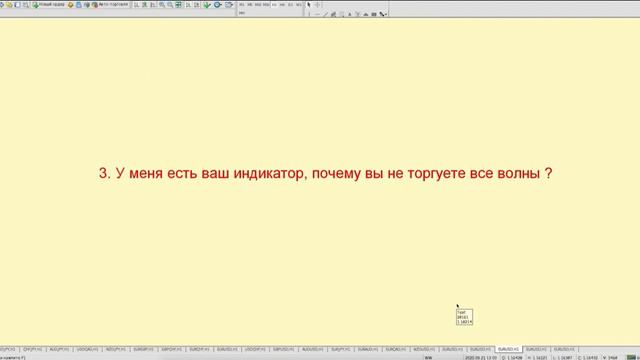This screenshot has height=360, width=640.
Task: Open the Arrows objects dropdown
Action: (x=383, y=14)
